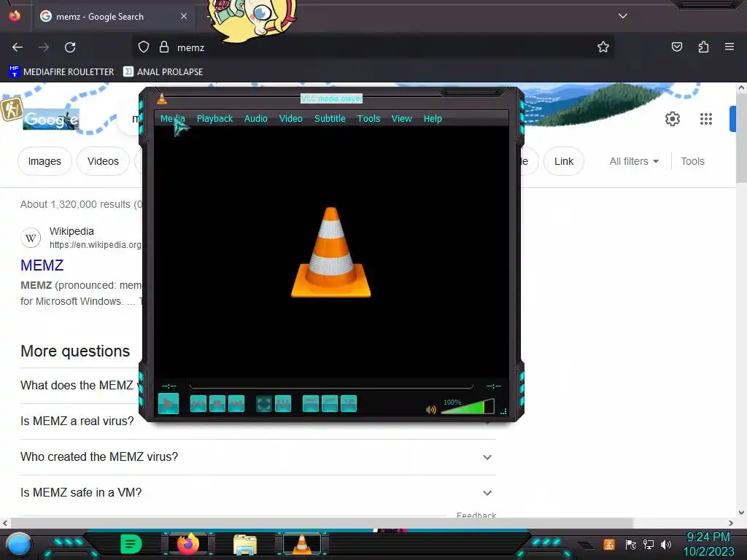
Task: Open the Windows Start orb
Action: click(18, 544)
